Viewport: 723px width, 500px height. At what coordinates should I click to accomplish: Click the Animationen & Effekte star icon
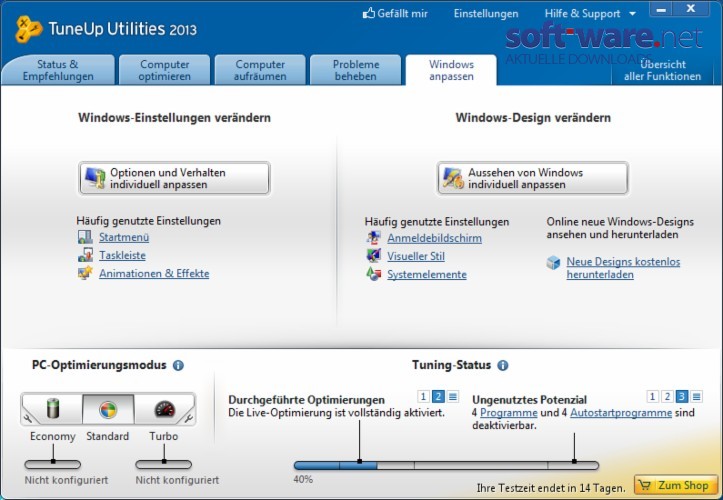point(85,273)
